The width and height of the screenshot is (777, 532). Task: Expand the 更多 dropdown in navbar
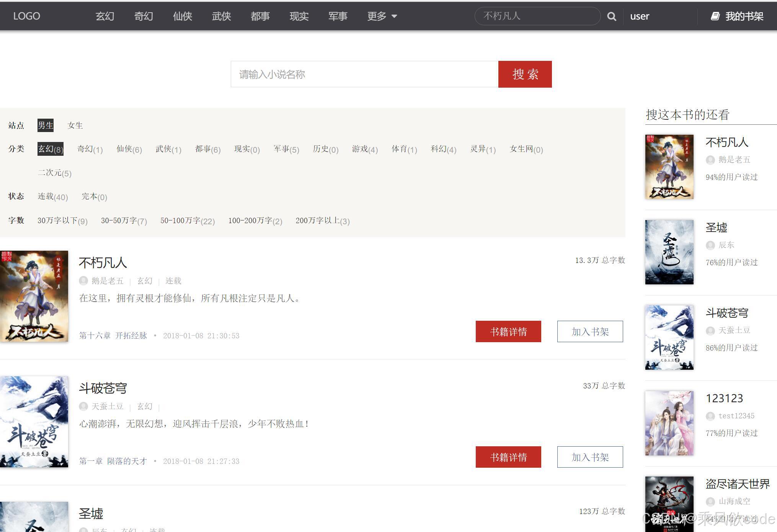click(377, 16)
